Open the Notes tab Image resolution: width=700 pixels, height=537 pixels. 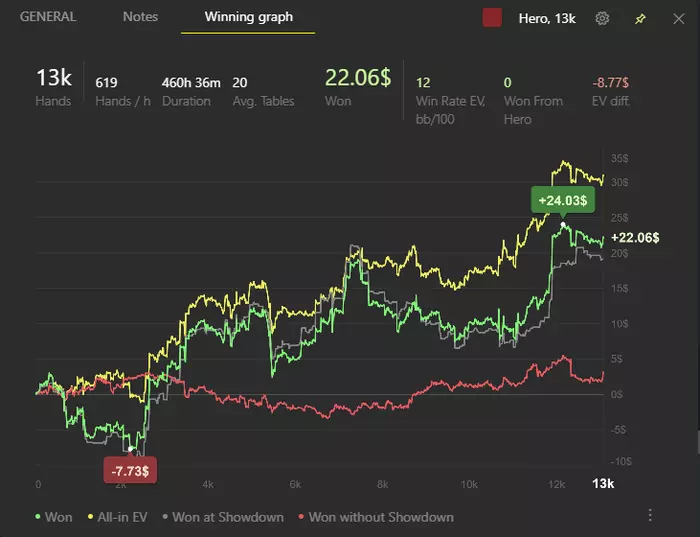point(140,17)
